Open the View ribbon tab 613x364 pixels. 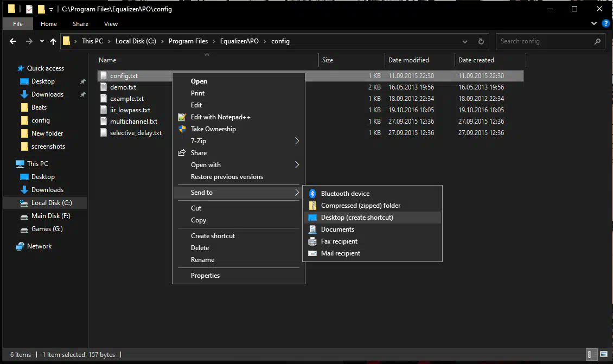pos(111,24)
